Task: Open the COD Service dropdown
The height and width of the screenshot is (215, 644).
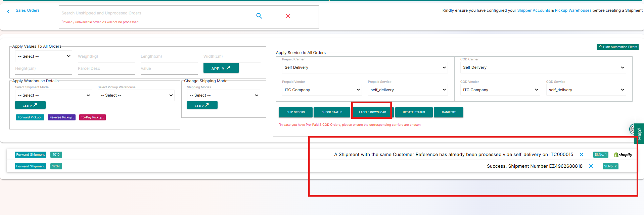Action: click(586, 90)
